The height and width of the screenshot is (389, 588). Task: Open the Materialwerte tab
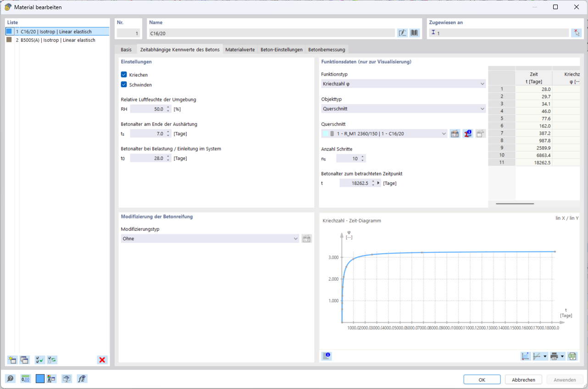[x=240, y=50]
